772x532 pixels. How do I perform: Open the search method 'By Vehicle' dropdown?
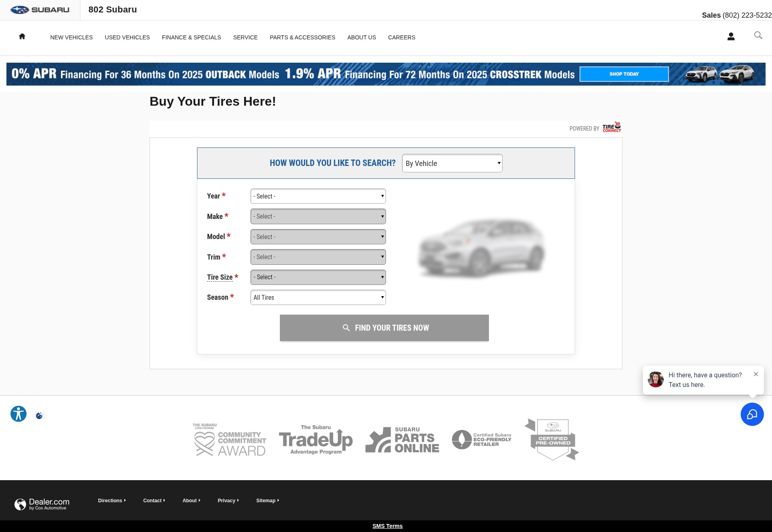(452, 163)
